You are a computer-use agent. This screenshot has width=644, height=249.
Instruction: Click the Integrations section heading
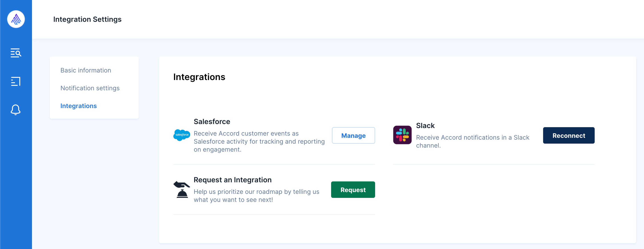pyautogui.click(x=199, y=77)
